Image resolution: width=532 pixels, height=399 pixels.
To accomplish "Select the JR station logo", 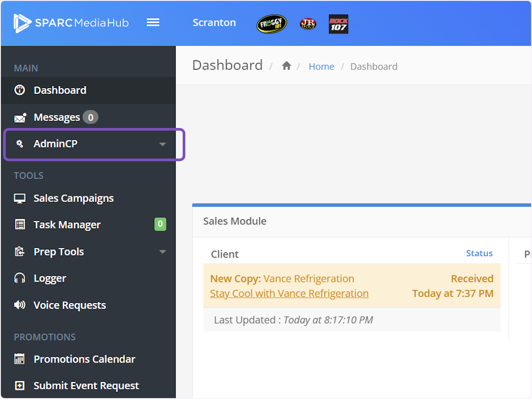I will coord(308,24).
